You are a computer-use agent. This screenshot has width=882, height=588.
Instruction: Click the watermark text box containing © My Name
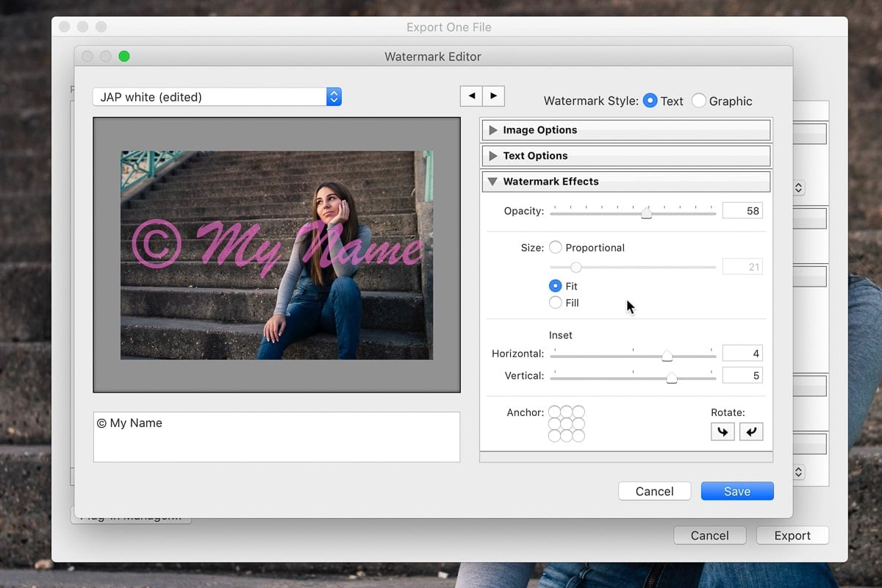point(276,437)
